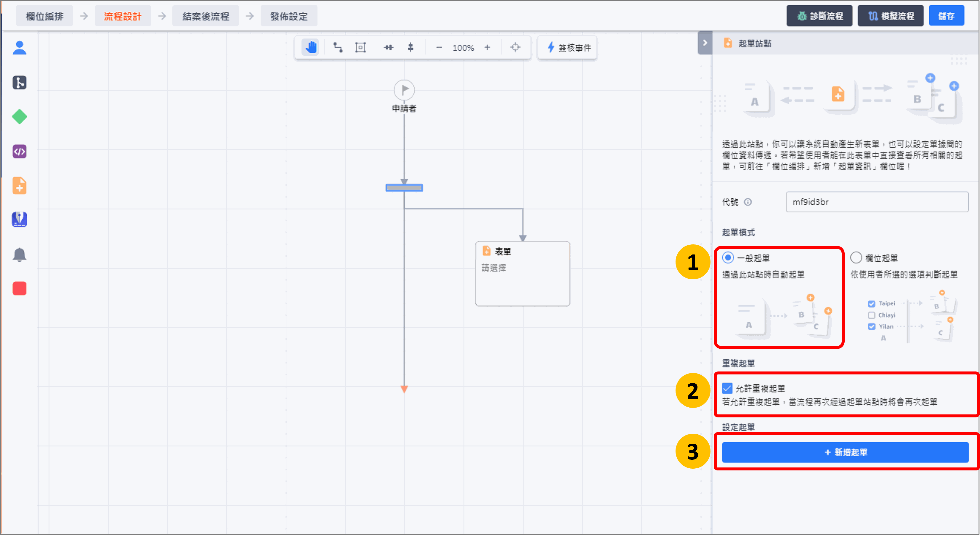The width and height of the screenshot is (980, 535).
Task: Select the 一般起單 radio option
Action: (728, 258)
